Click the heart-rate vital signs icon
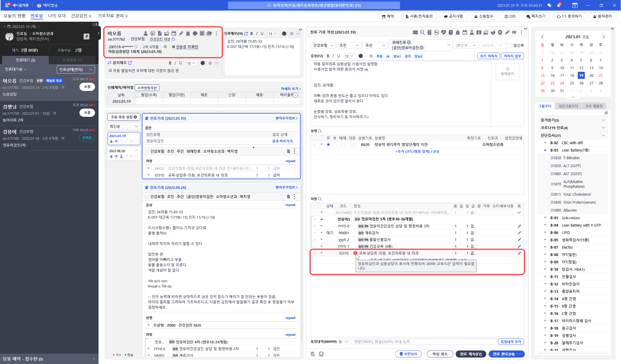Screen dimensions: 621x364 pyautogui.click(x=444, y=33)
